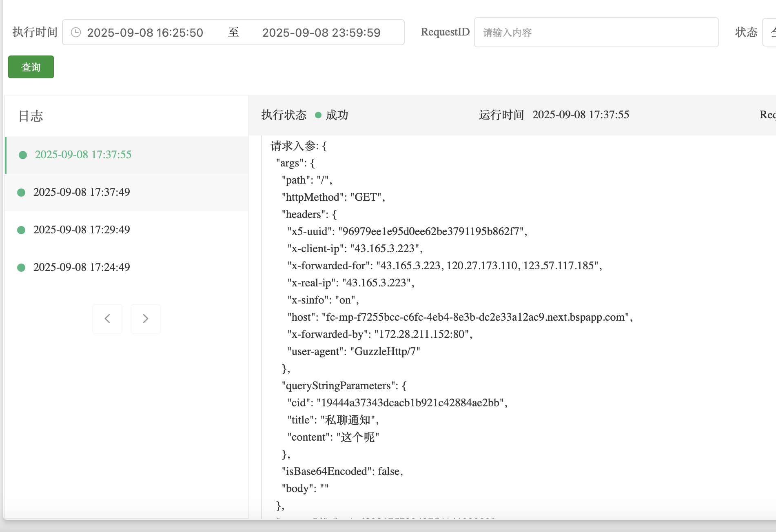Click the host header value line
Image resolution: width=776 pixels, height=532 pixels.
(x=459, y=317)
